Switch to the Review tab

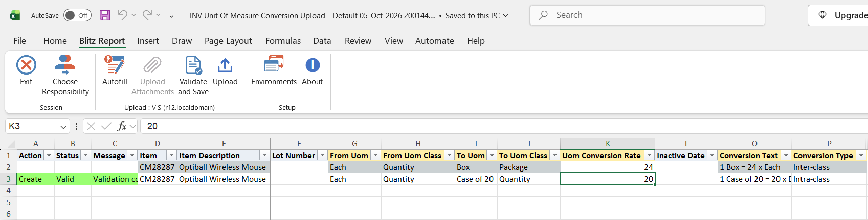358,41
